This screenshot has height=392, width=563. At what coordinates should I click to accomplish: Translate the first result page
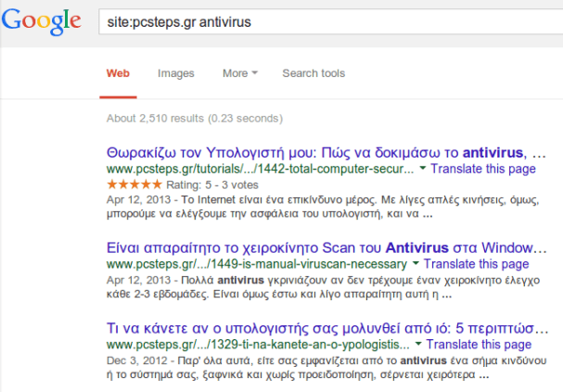click(x=483, y=169)
